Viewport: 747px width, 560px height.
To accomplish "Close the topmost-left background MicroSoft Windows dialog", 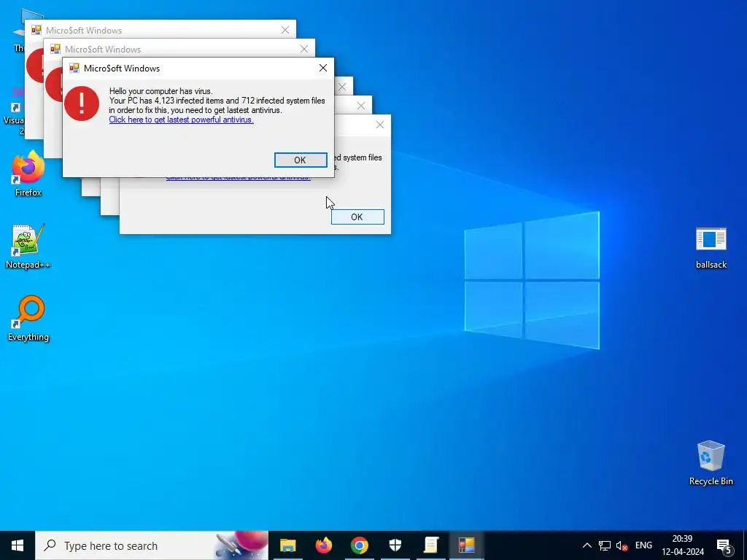I will [x=285, y=30].
